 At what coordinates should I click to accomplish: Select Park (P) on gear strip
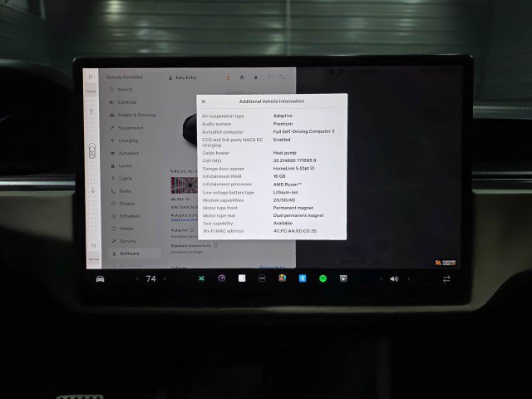click(91, 77)
